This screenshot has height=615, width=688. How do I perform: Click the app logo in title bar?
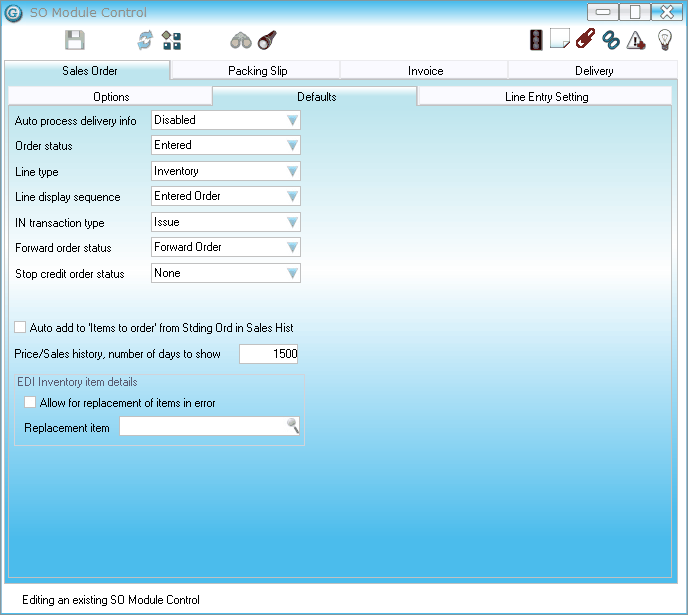click(x=14, y=13)
